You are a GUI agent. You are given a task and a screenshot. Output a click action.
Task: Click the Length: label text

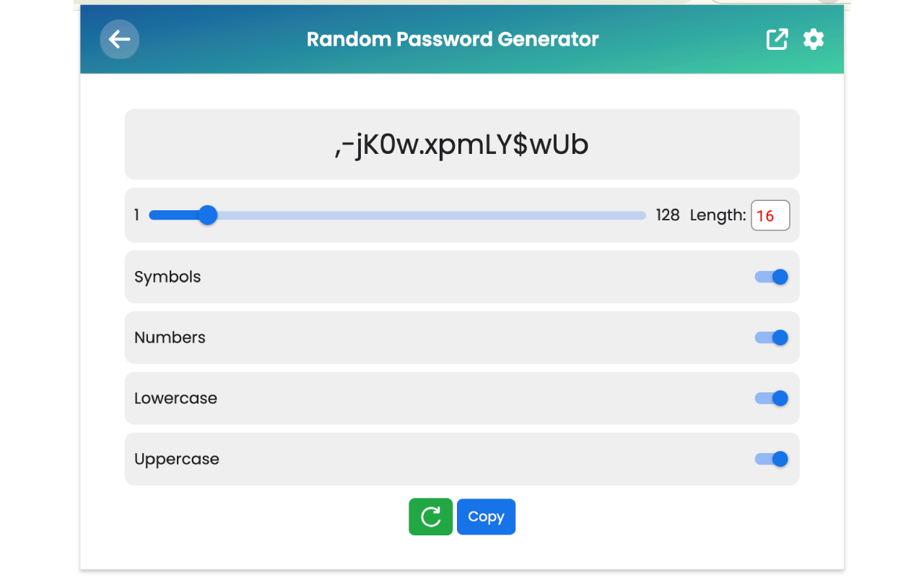pos(718,215)
